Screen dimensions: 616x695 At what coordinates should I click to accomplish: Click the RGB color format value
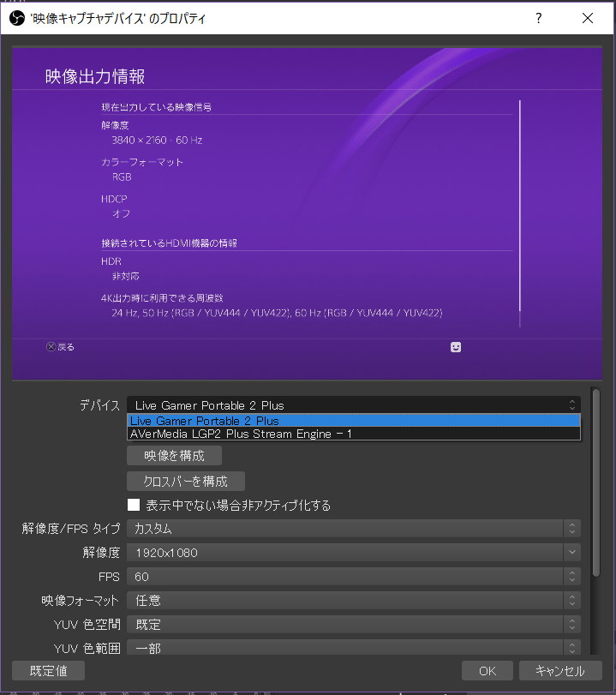click(122, 177)
